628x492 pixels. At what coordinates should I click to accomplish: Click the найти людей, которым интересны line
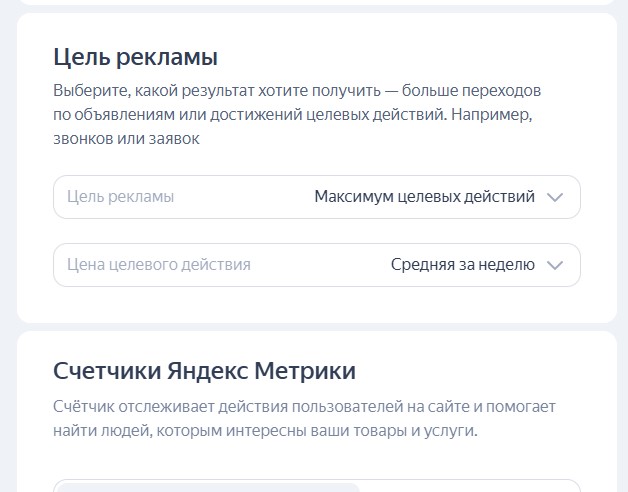[x=265, y=431]
